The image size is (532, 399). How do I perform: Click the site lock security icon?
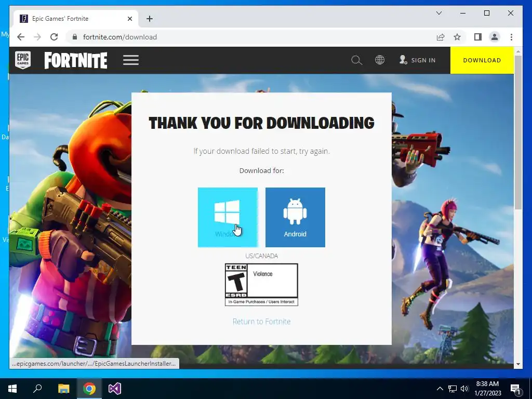75,37
